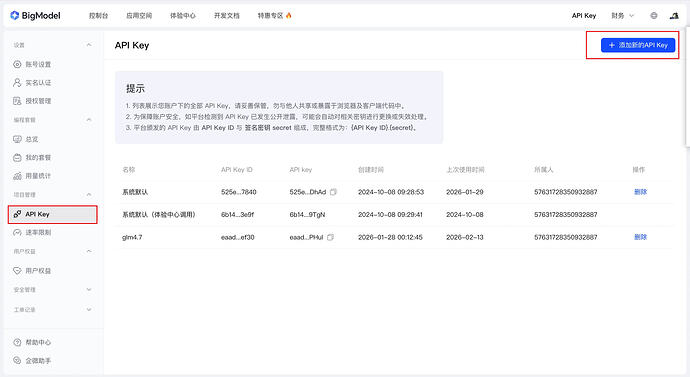
Task: Click the API Key ID eaad...ef30
Action: (238, 237)
